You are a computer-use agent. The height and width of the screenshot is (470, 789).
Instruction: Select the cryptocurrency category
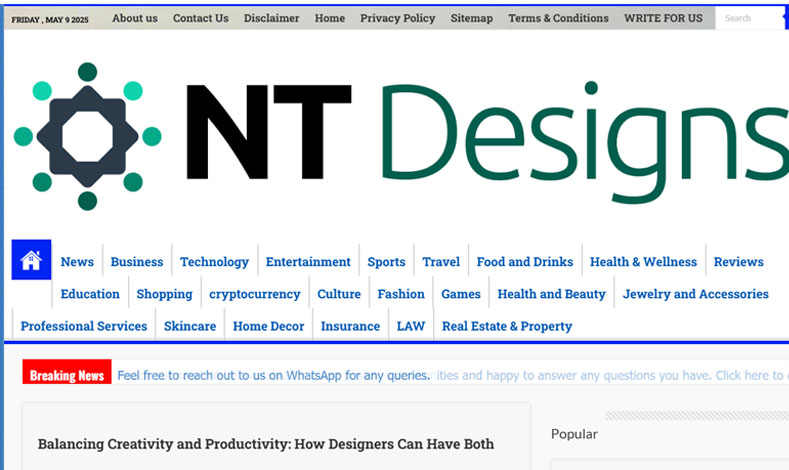pyautogui.click(x=255, y=294)
